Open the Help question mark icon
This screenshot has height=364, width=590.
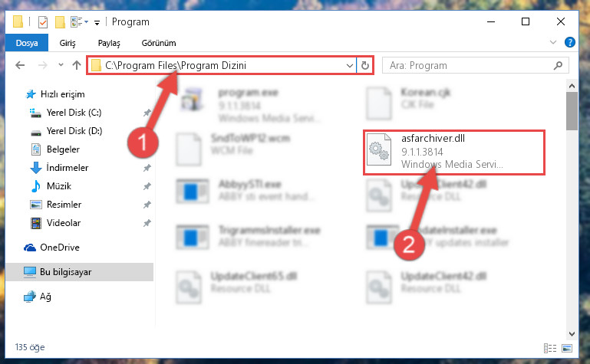point(570,42)
